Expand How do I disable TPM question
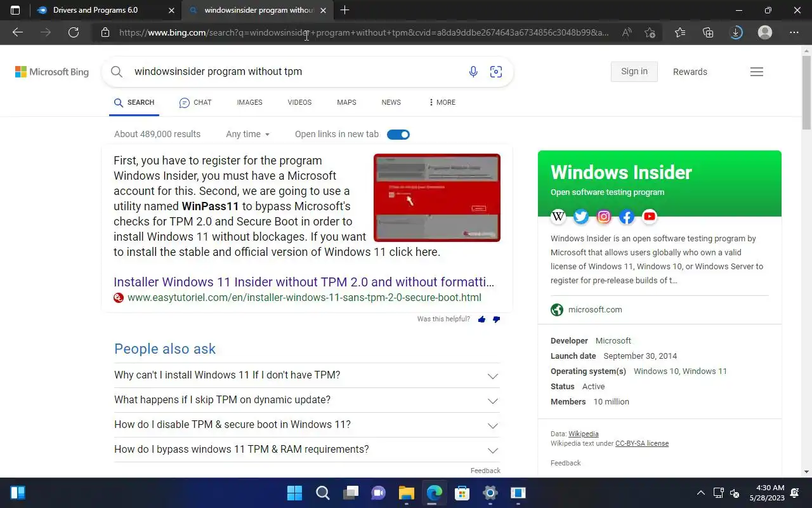 click(x=307, y=425)
